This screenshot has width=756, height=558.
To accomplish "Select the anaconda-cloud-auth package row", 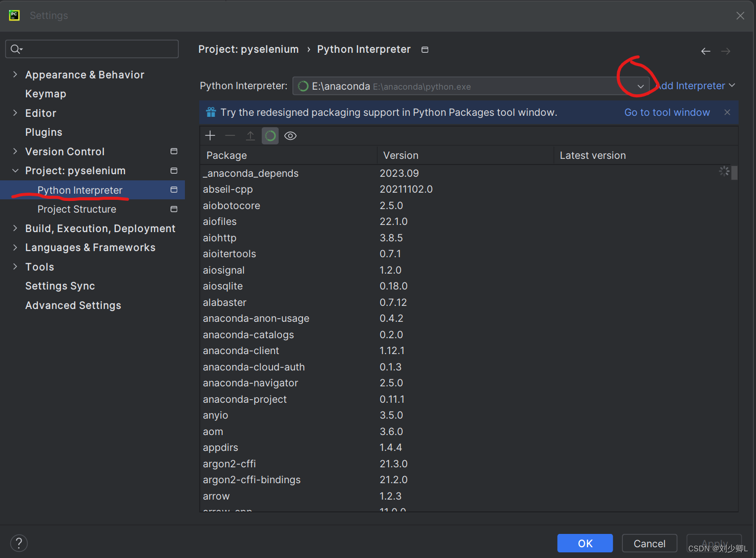I will [x=465, y=367].
